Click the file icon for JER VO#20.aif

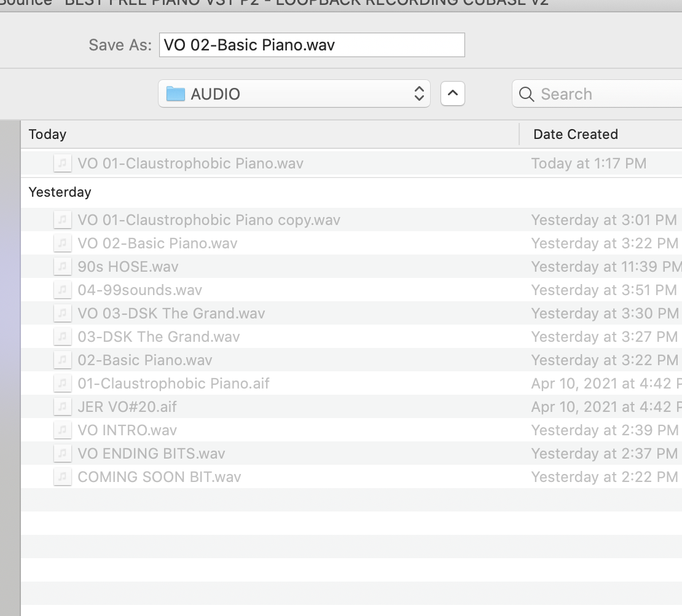(x=61, y=407)
